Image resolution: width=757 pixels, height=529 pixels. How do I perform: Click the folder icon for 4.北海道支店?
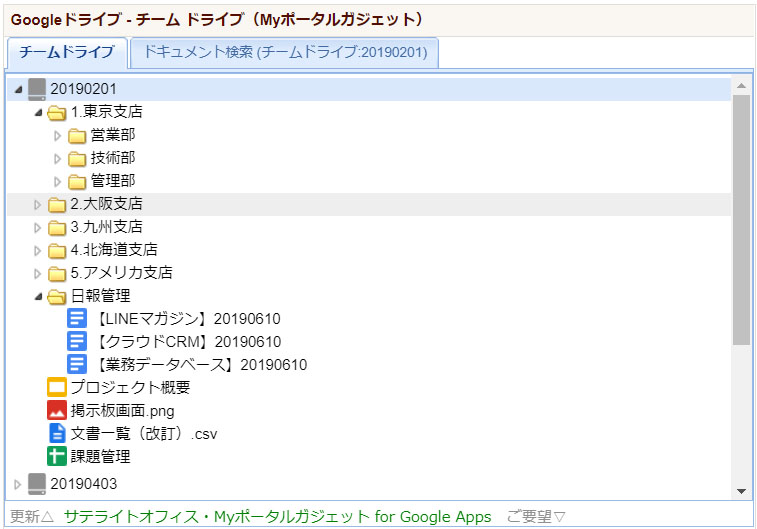pos(56,251)
